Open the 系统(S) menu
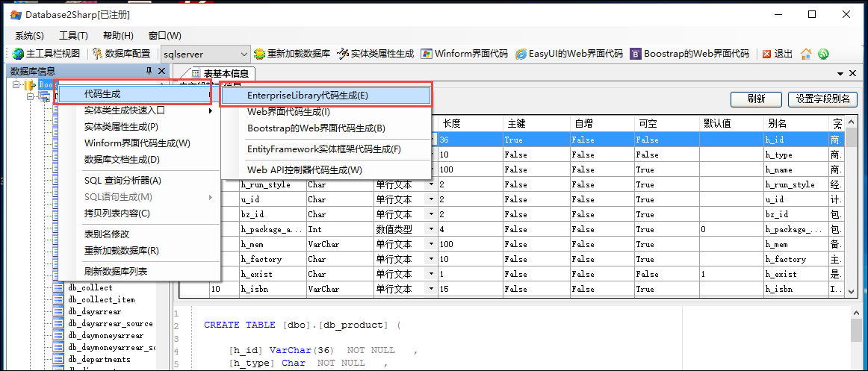Image resolution: width=868 pixels, height=371 pixels. (x=29, y=36)
